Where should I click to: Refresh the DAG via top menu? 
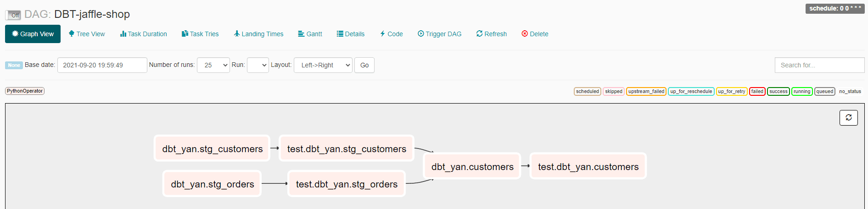click(x=491, y=34)
